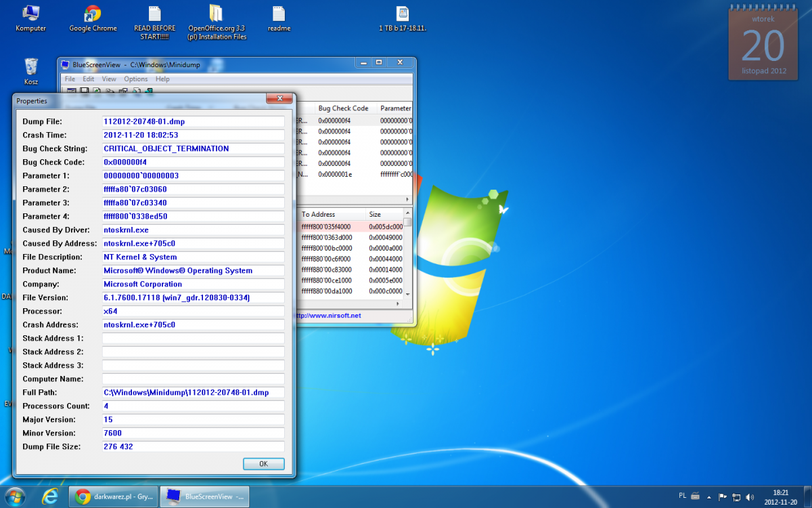Open the Windows Start menu
This screenshot has height=508, width=812.
tap(14, 496)
